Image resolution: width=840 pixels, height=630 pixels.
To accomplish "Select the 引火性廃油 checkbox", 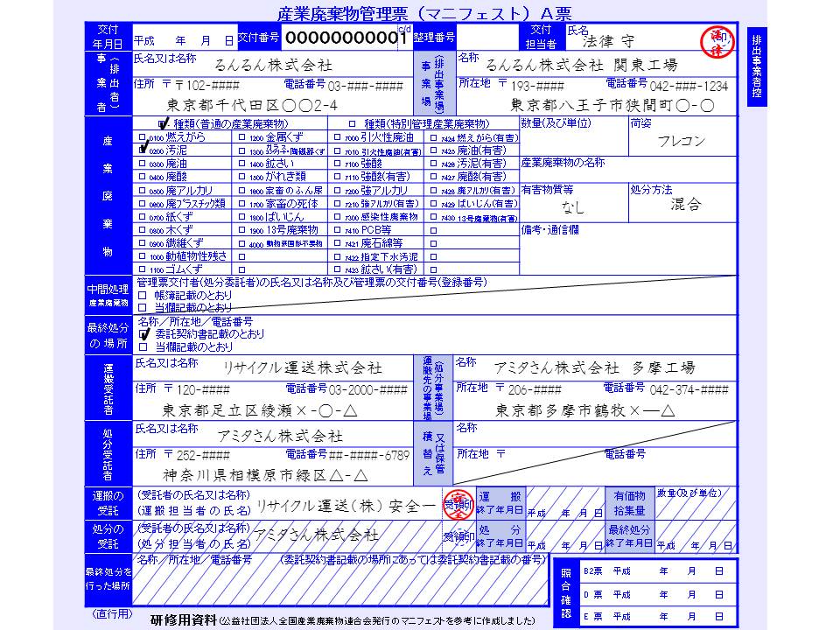I will 337,137.
